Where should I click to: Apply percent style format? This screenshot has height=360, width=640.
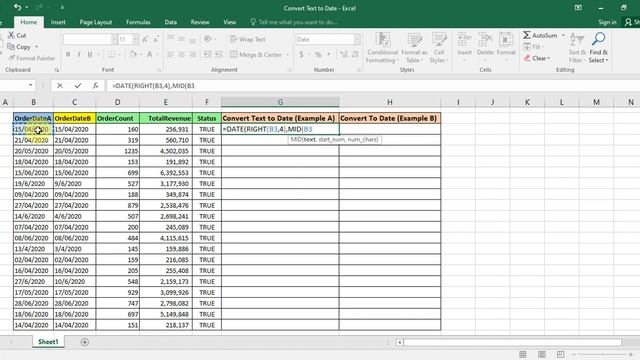318,54
